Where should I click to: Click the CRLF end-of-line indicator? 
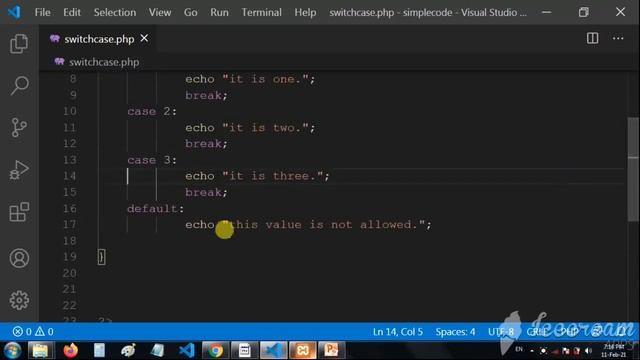536,331
